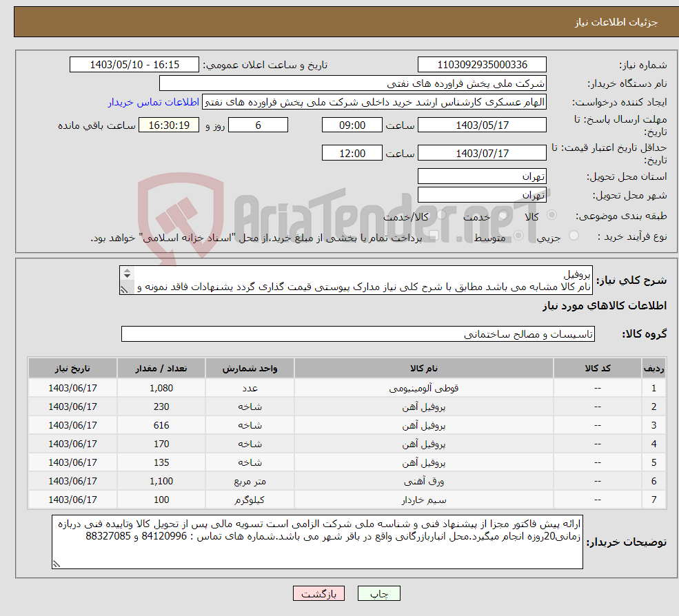Click the response deadline time 09:00
679x616 pixels.
point(352,125)
